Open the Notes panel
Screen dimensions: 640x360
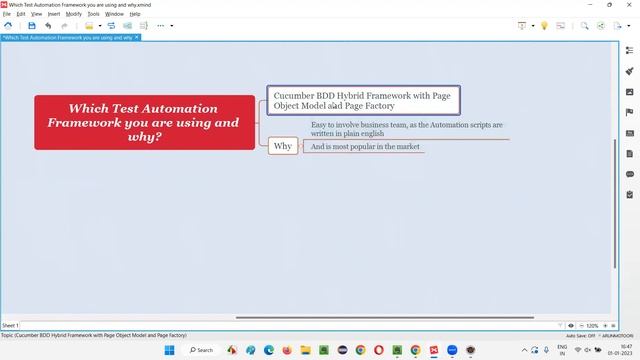[629, 153]
